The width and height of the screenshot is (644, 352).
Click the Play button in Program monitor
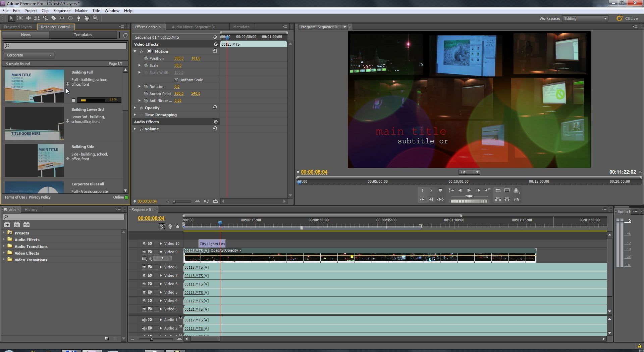(469, 190)
